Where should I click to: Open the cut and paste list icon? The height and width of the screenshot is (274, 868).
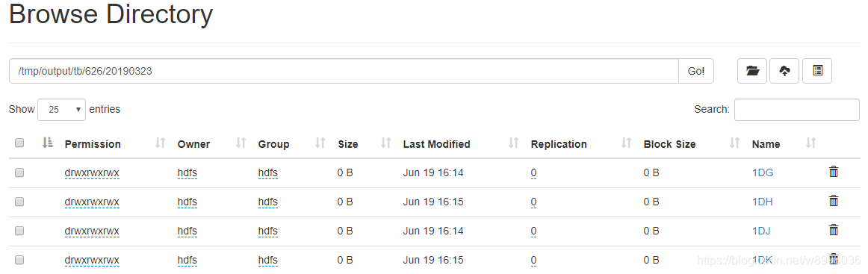tap(816, 71)
